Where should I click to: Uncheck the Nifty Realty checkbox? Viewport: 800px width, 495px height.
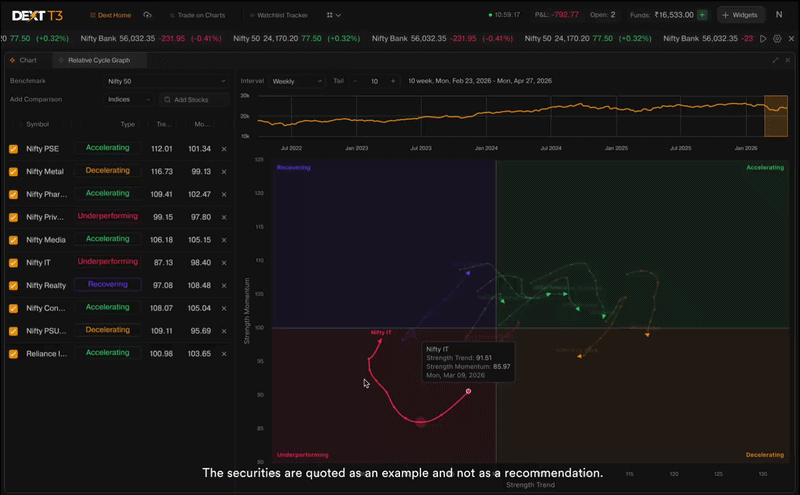click(x=13, y=286)
